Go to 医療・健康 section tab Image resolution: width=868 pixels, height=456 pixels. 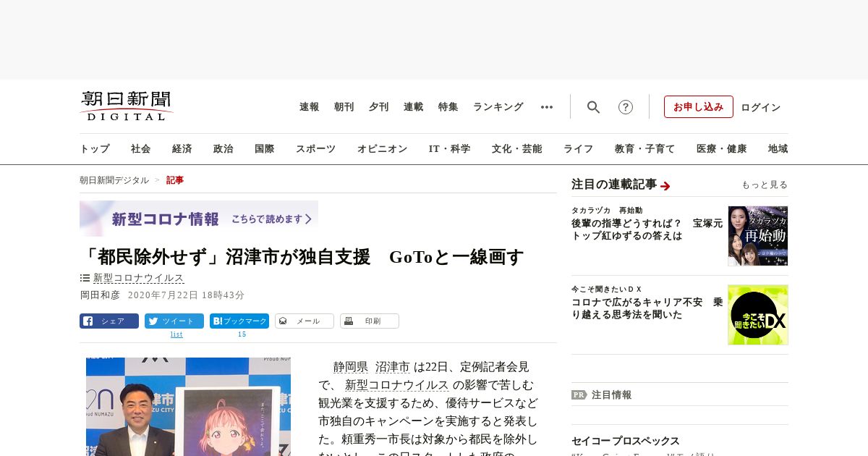722,149
